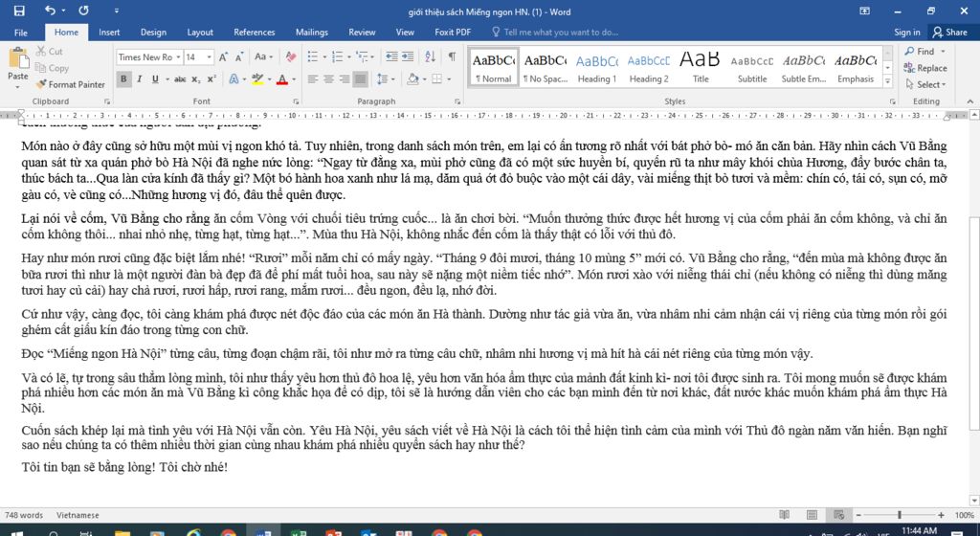
Task: Click the Borders icon
Action: point(436,79)
